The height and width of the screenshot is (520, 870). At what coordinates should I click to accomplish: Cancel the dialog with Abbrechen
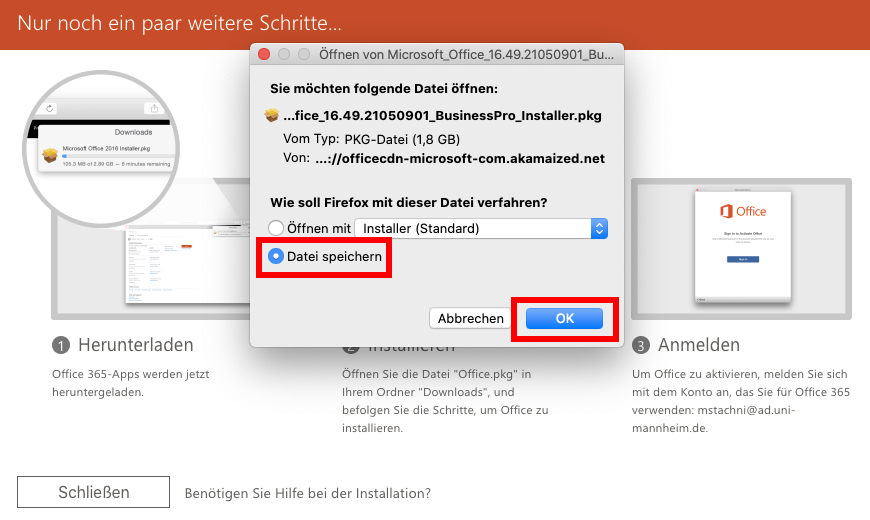pos(471,319)
